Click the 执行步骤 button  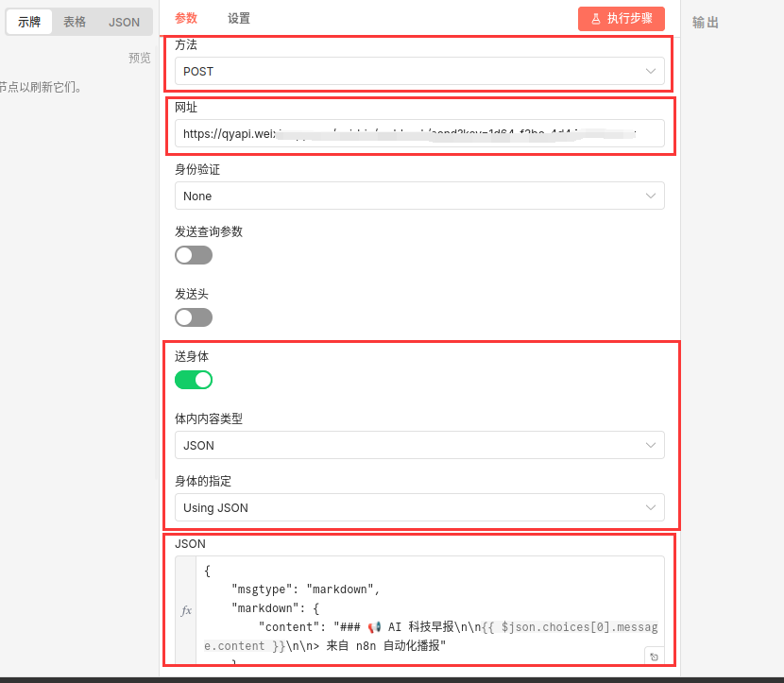621,19
